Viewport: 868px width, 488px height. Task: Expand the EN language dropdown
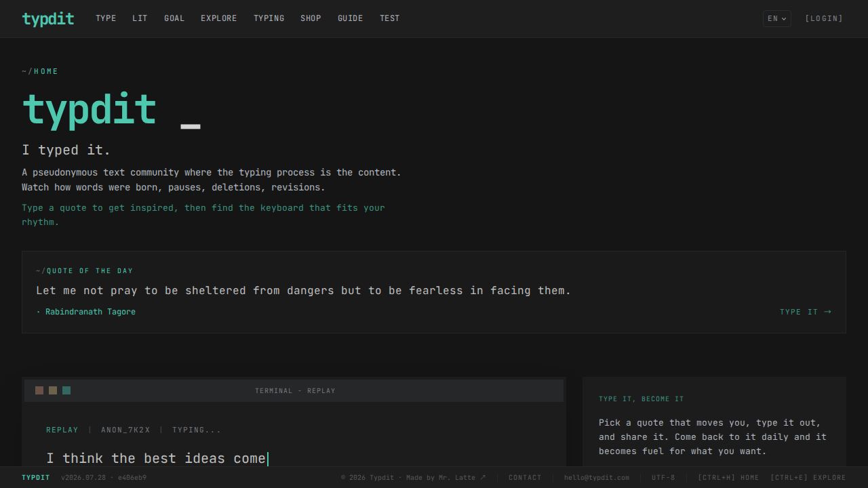(777, 18)
